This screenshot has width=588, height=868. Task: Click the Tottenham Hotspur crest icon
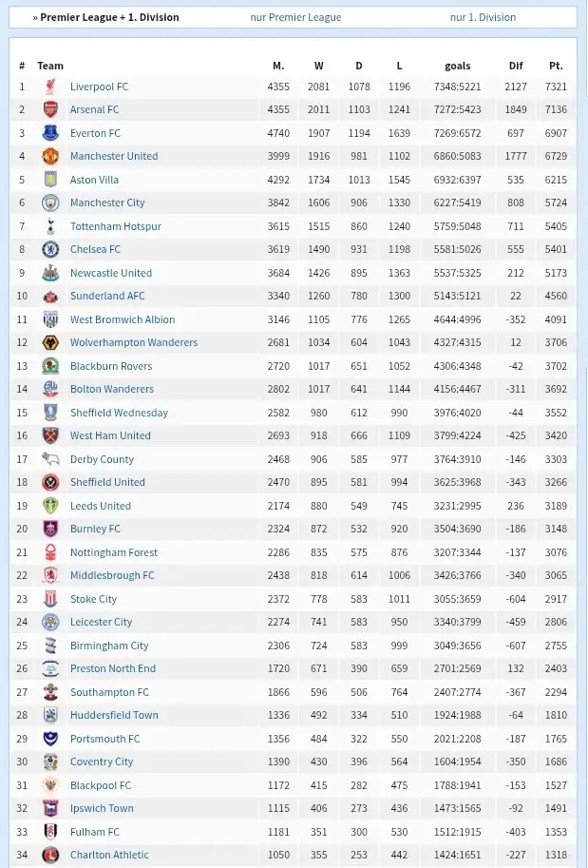point(50,226)
